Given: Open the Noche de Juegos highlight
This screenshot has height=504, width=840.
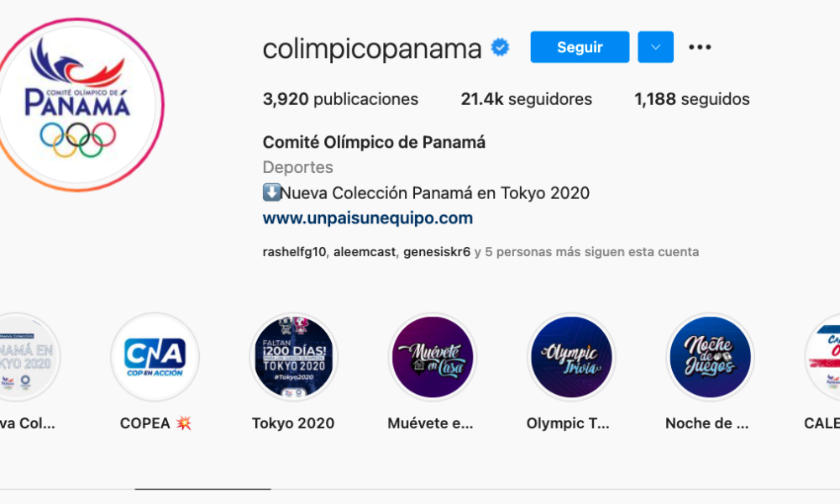Looking at the screenshot, I should tap(710, 357).
